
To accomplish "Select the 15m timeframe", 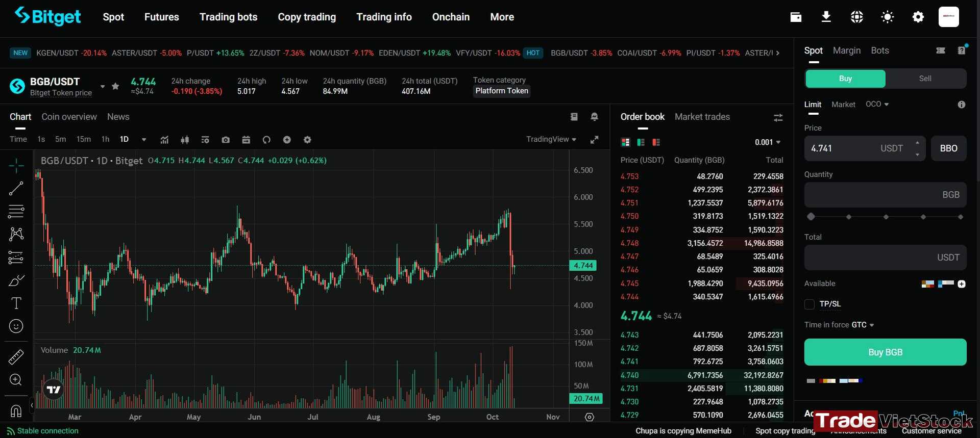I will 83,139.
